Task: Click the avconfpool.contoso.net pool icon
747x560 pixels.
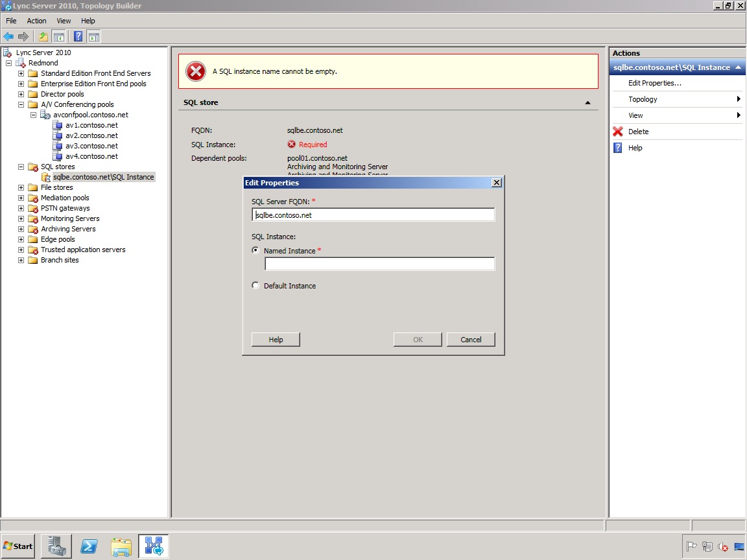Action: 45,115
